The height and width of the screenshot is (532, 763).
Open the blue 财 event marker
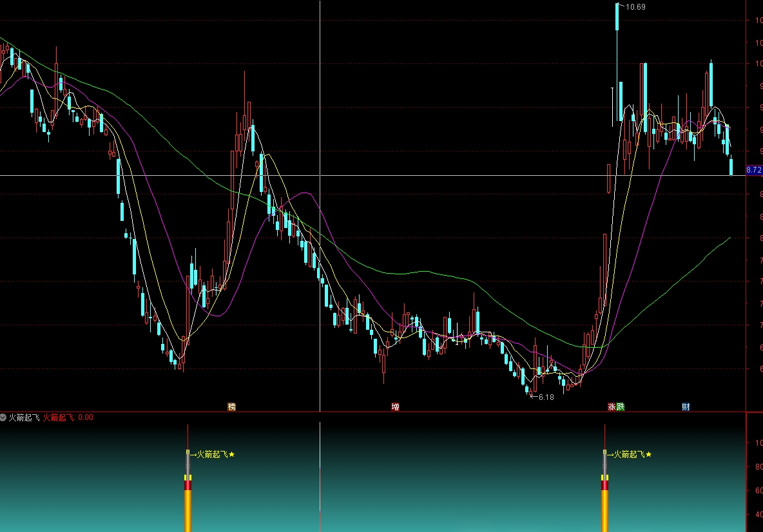pos(686,406)
